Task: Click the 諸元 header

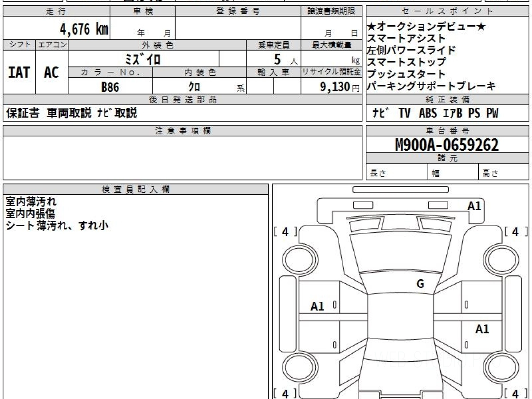Action: pos(447,158)
